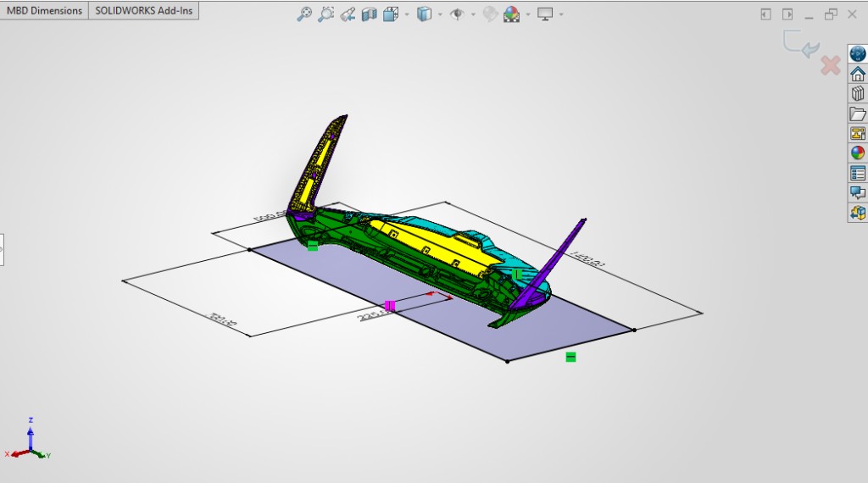868x483 pixels.
Task: Select green horizontal relation marker below the rectangle
Action: pos(570,358)
